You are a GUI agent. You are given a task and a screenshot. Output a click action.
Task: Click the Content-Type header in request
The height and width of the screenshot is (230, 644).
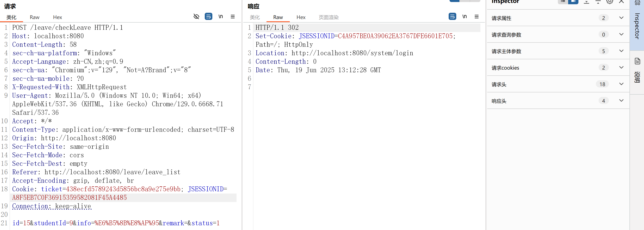point(123,130)
